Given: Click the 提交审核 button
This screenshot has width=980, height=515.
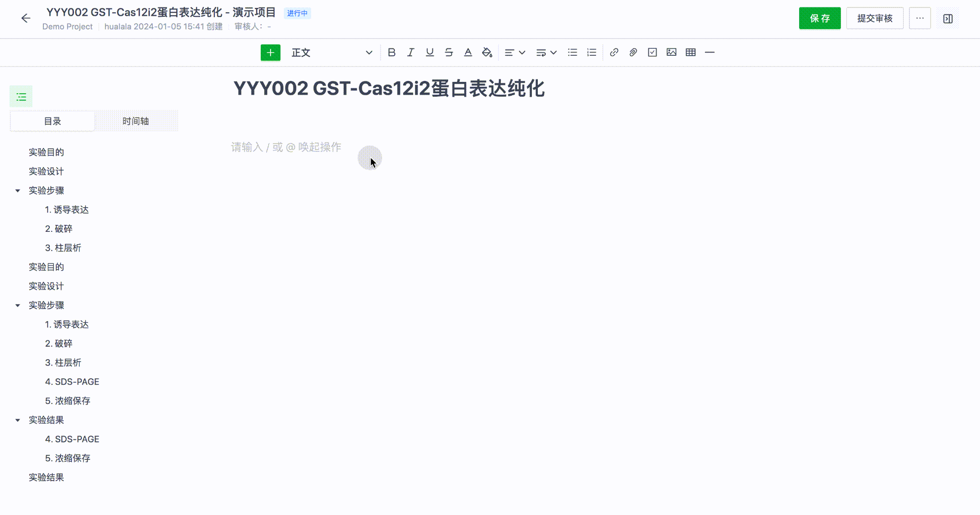Looking at the screenshot, I should [875, 18].
